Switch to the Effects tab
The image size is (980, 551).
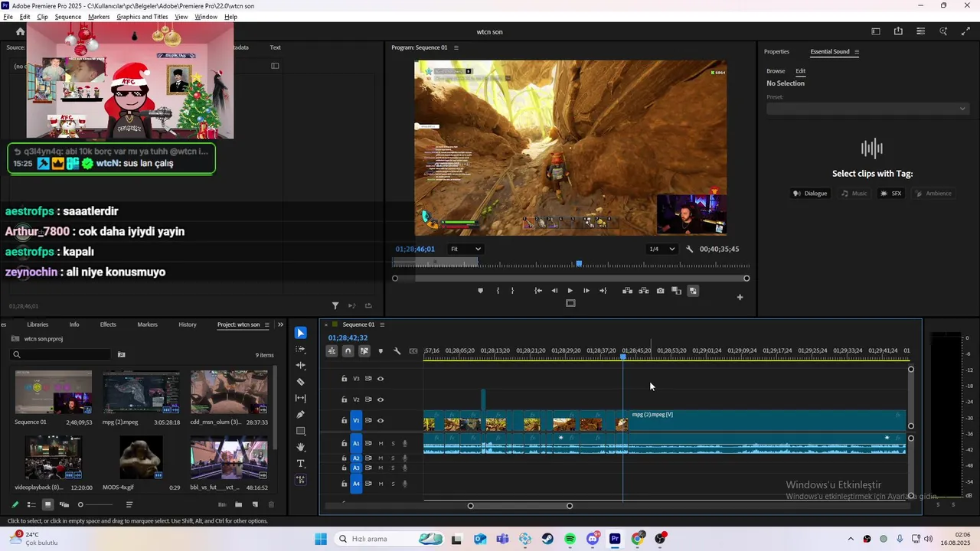(108, 324)
